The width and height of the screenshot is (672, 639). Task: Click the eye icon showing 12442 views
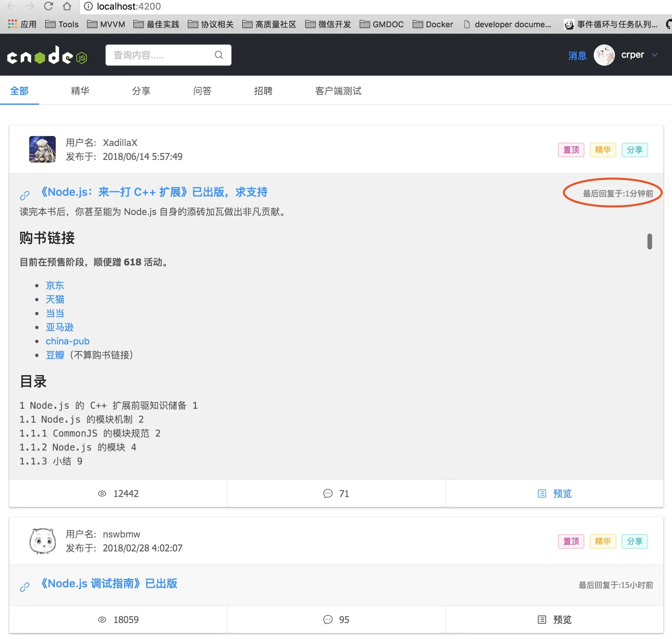pos(102,493)
